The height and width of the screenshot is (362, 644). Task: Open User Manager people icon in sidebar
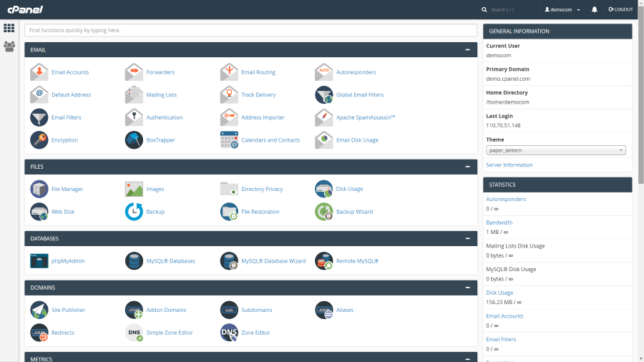[9, 47]
